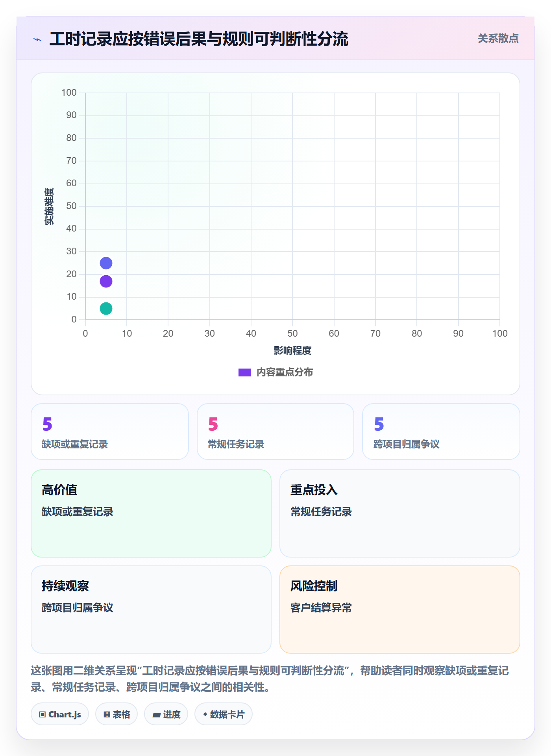Click the 内容重点分布 legend text
Screen dimensions: 551x756
coord(285,372)
